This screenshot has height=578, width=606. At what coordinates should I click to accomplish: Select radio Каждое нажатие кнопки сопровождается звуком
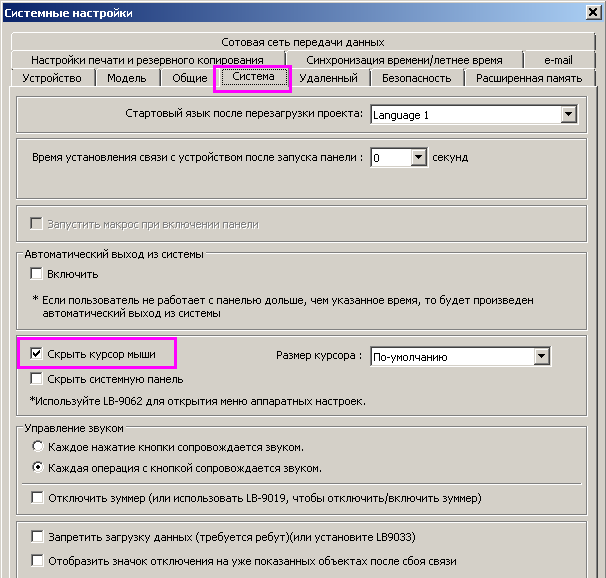coord(37,447)
